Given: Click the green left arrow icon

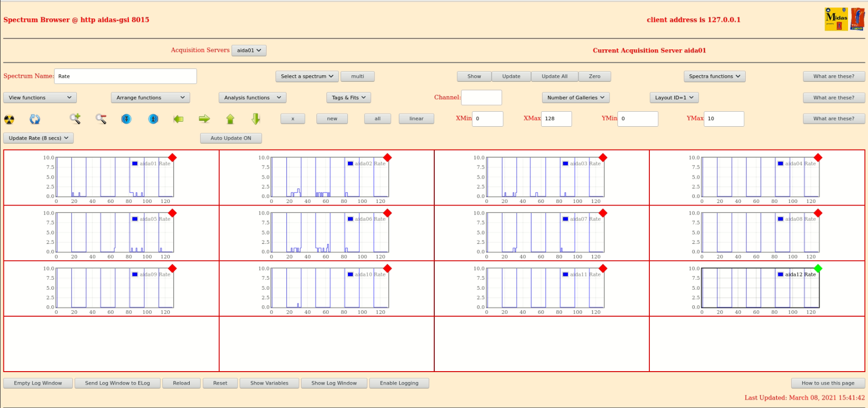Looking at the screenshot, I should (x=178, y=119).
